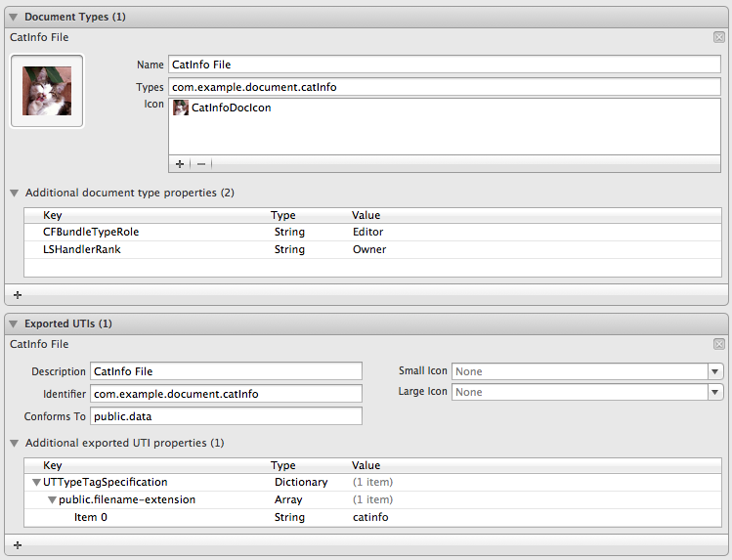This screenshot has width=732, height=560.
Task: Click minus button under Icon list
Action: click(201, 164)
